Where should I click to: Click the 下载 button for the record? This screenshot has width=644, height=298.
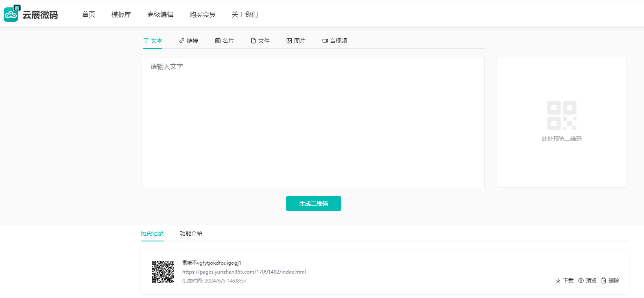[565, 280]
